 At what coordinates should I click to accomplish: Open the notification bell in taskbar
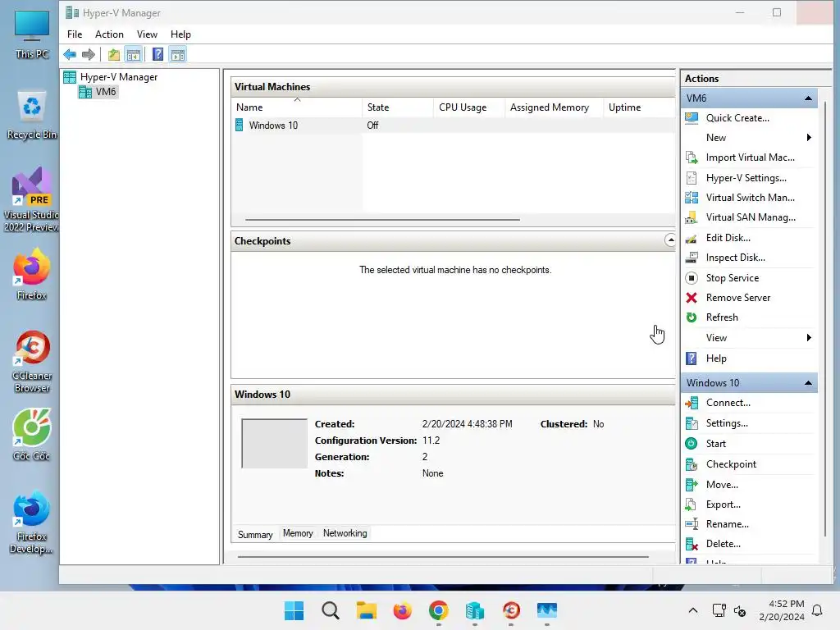[x=817, y=610]
